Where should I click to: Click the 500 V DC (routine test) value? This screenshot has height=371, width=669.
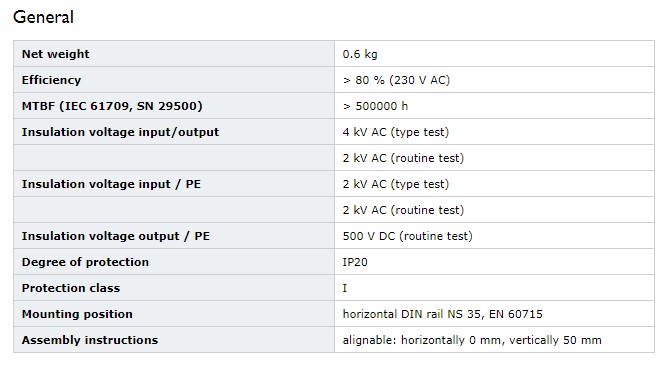[x=407, y=236]
